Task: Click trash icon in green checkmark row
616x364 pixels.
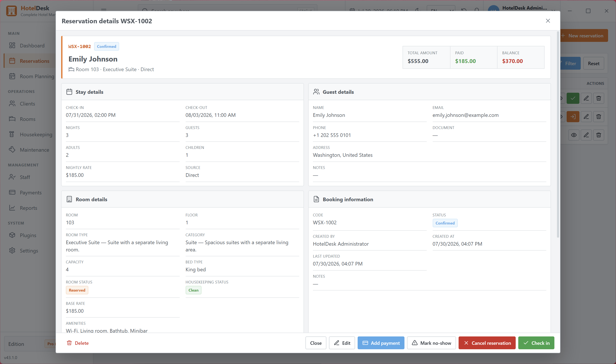Action: coord(599,98)
